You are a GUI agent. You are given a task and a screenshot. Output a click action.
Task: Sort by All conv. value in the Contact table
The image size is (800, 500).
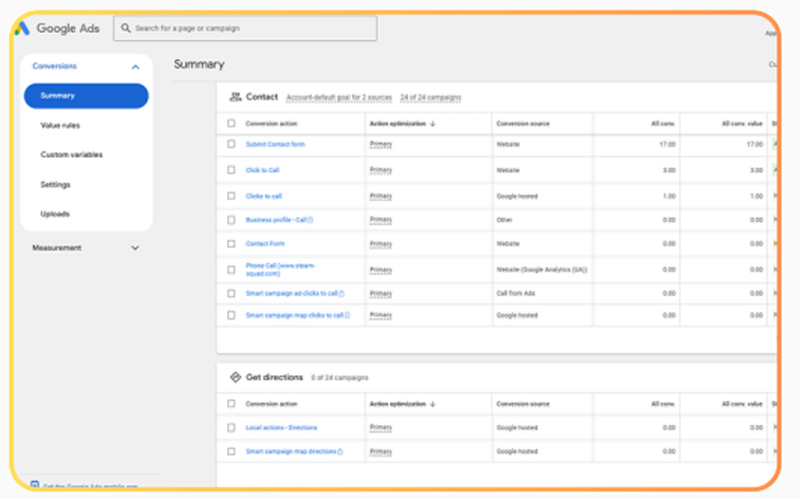742,124
